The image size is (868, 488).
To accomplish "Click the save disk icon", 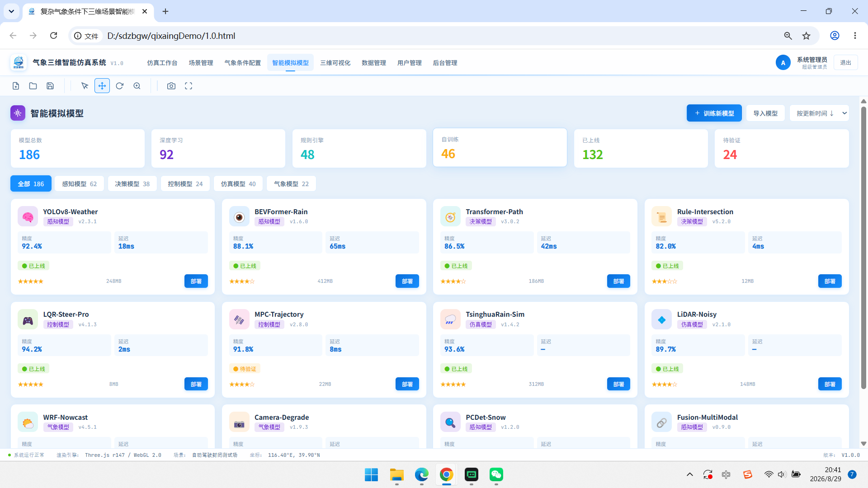I will (x=50, y=86).
